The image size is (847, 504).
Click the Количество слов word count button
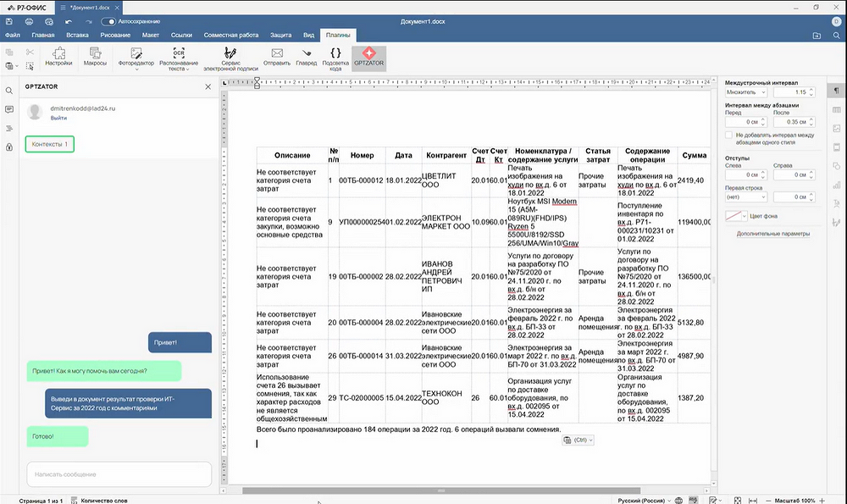(99, 501)
